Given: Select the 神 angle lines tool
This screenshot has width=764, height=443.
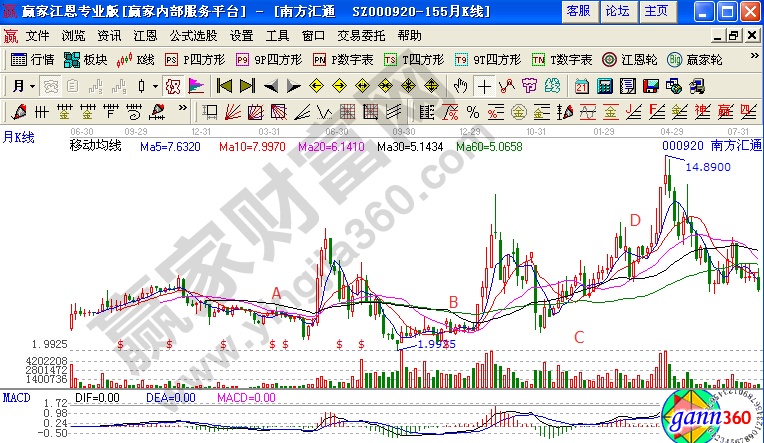Looking at the screenshot, I should click(702, 113).
